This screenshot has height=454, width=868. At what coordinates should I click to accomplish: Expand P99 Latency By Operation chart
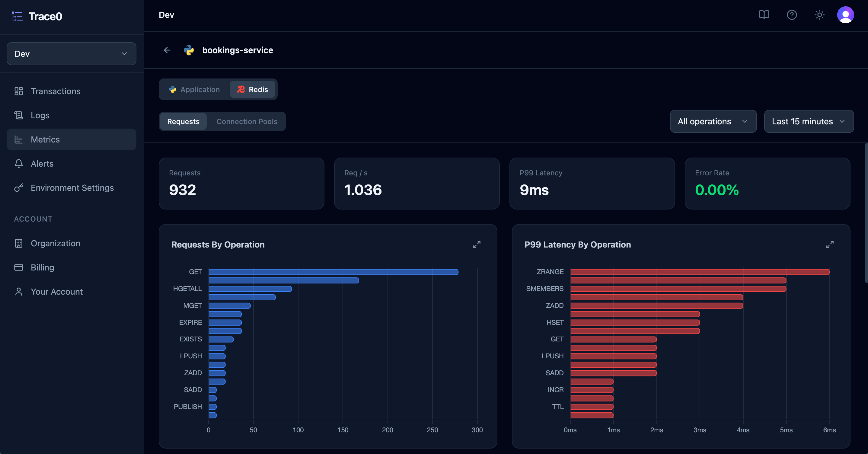tap(830, 245)
